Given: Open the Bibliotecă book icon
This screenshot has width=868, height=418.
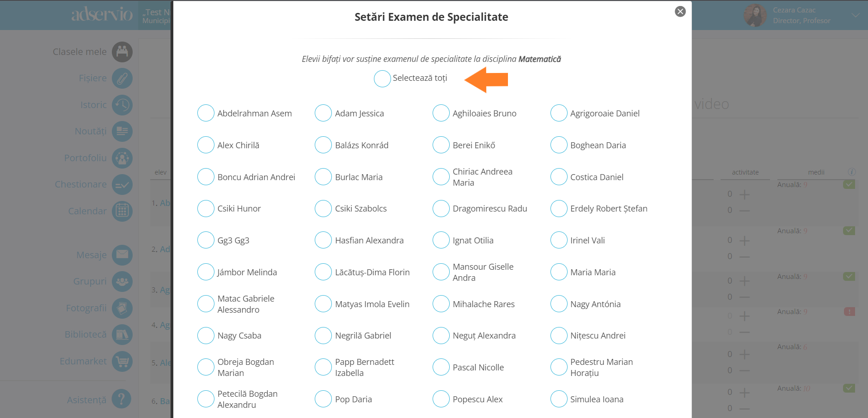Looking at the screenshot, I should click(x=122, y=334).
